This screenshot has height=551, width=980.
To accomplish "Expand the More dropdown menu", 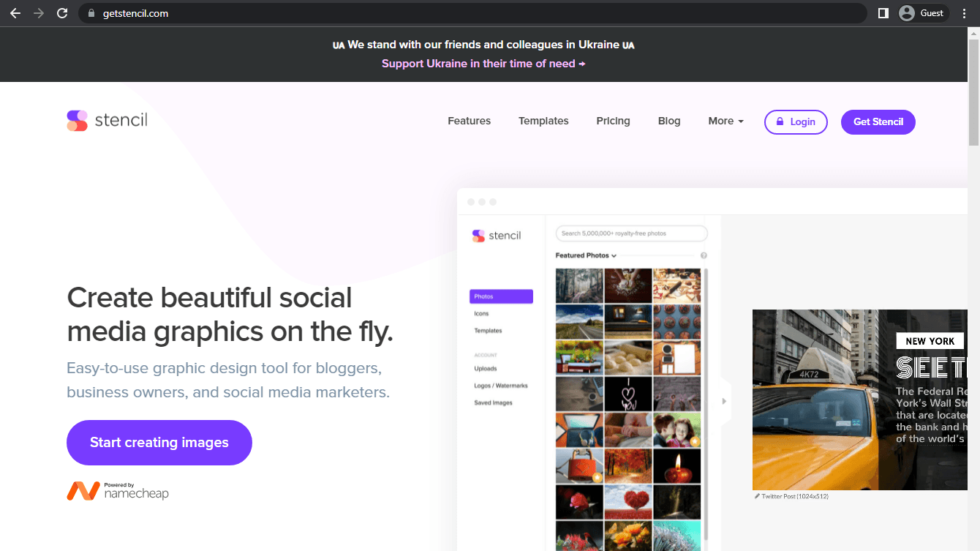I will 725,121.
